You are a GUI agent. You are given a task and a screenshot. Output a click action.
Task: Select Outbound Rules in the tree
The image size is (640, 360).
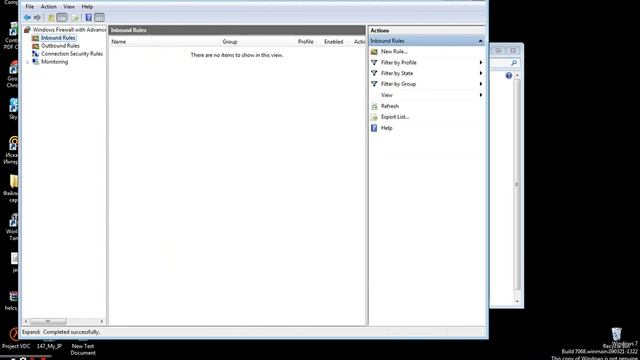point(60,46)
